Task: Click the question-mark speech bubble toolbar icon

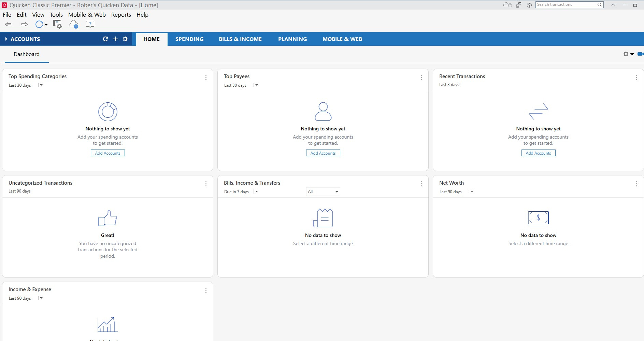Action: (x=90, y=24)
